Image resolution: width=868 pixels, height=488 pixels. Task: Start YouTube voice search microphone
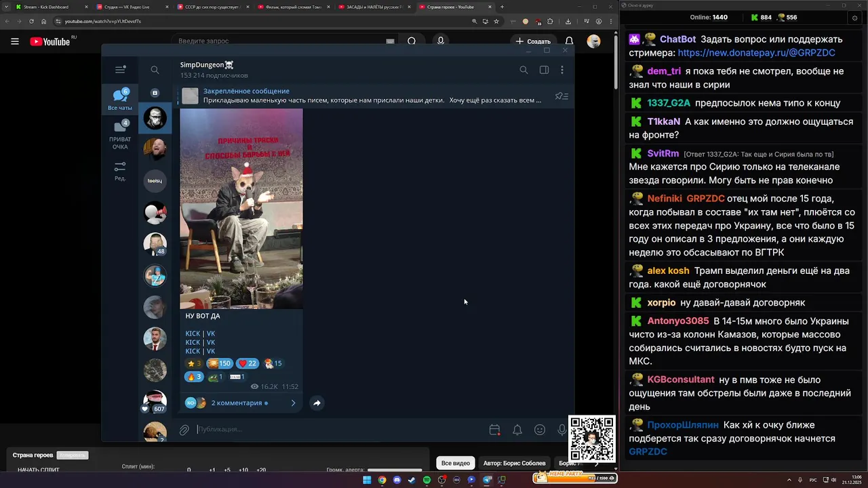click(x=441, y=41)
